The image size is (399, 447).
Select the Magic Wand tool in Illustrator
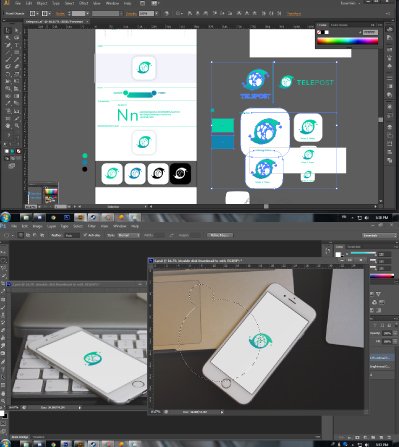point(8,38)
